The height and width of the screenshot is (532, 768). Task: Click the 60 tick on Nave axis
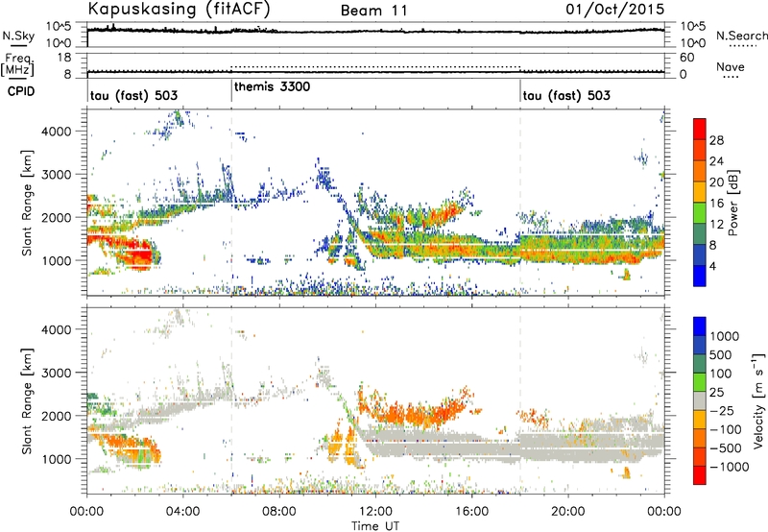click(x=686, y=58)
